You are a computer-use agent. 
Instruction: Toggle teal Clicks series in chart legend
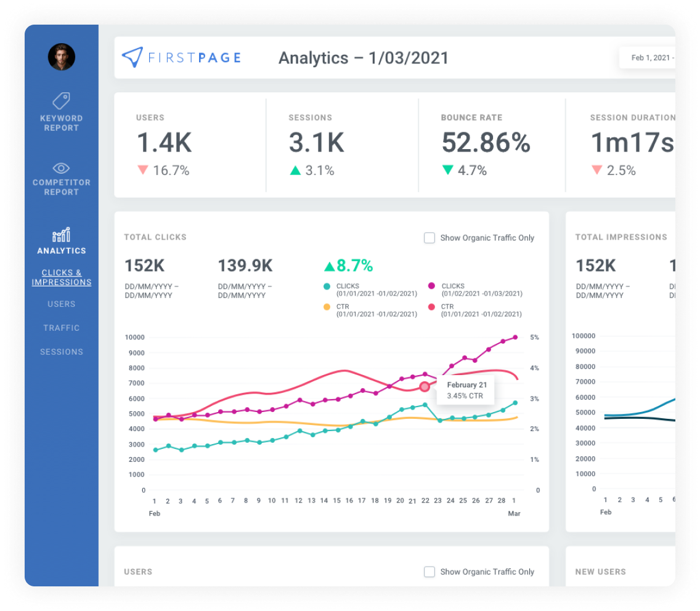tap(327, 286)
